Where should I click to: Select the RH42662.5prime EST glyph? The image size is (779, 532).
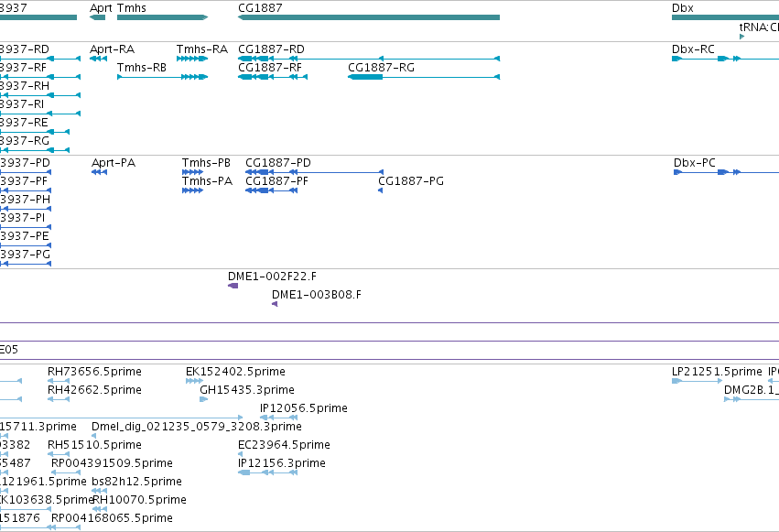click(58, 399)
